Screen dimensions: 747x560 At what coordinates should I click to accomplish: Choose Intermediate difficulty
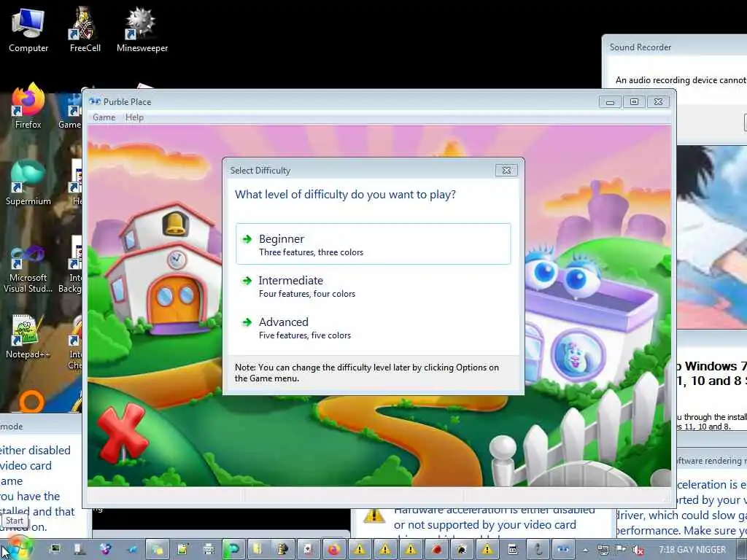coord(373,286)
